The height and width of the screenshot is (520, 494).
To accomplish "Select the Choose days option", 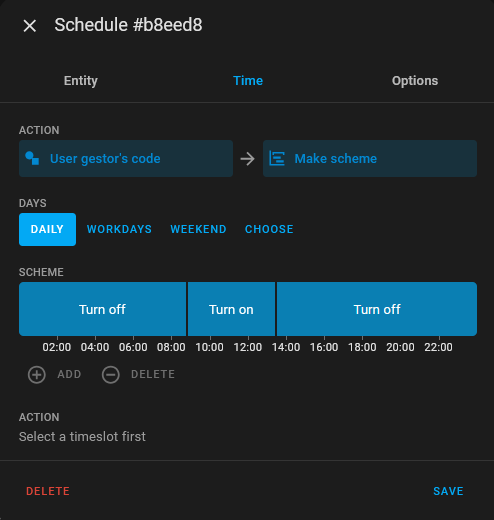I will (269, 229).
